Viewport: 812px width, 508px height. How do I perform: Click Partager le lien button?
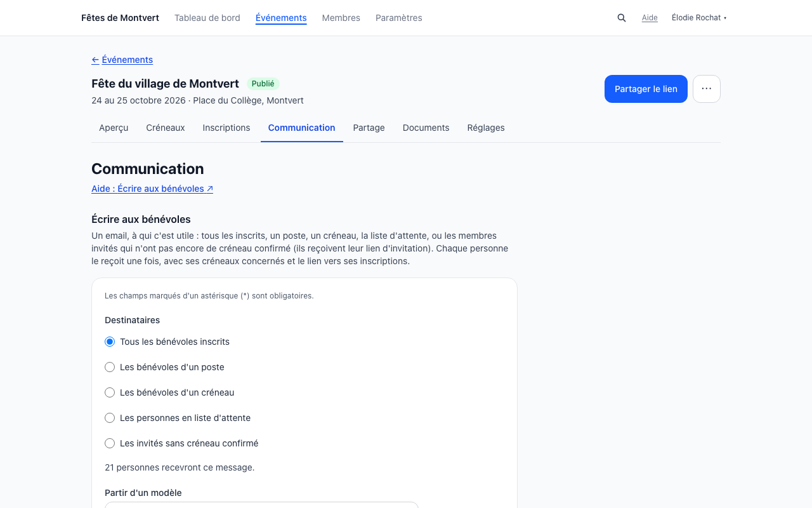pos(646,89)
